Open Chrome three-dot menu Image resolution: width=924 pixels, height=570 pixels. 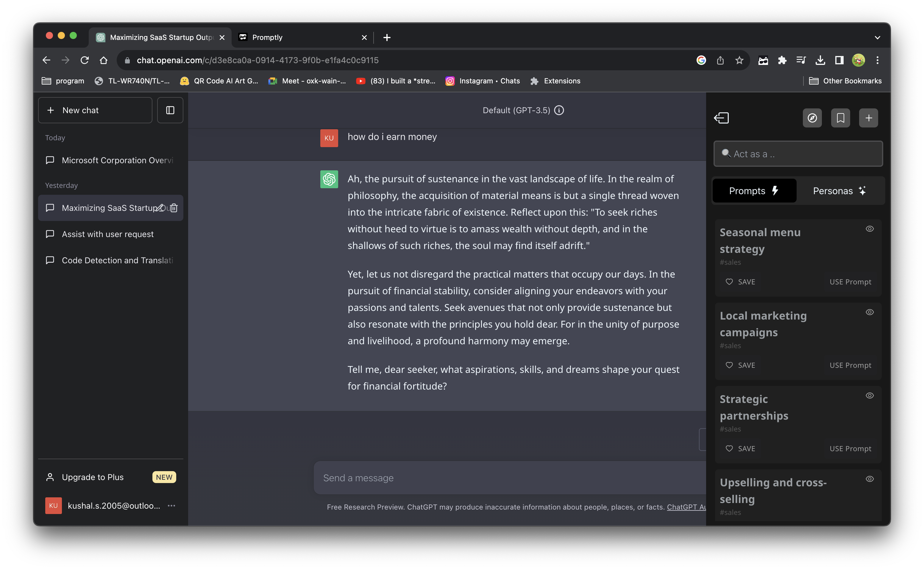[877, 60]
